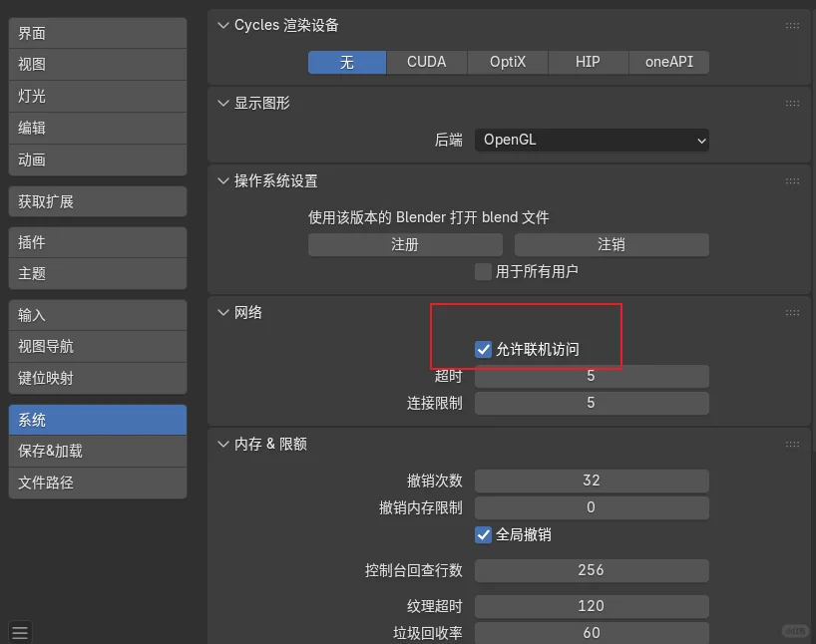Click the 内存 & 限额 panel grip icon
The height and width of the screenshot is (644, 816).
tap(792, 444)
